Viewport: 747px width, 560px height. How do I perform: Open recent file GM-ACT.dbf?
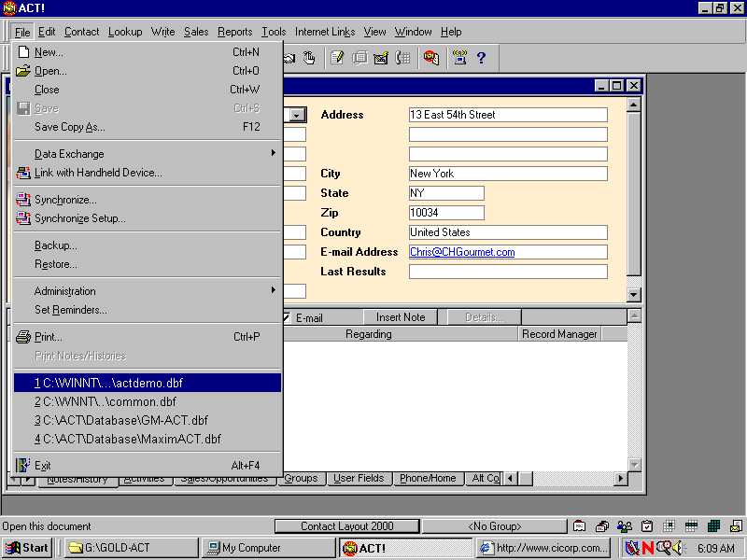pos(148,421)
